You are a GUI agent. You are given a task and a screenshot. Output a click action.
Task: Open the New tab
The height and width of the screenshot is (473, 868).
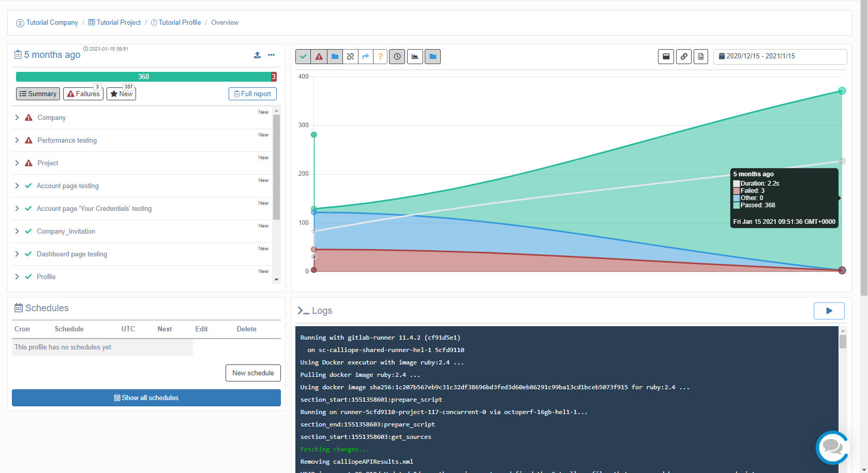[x=121, y=94]
